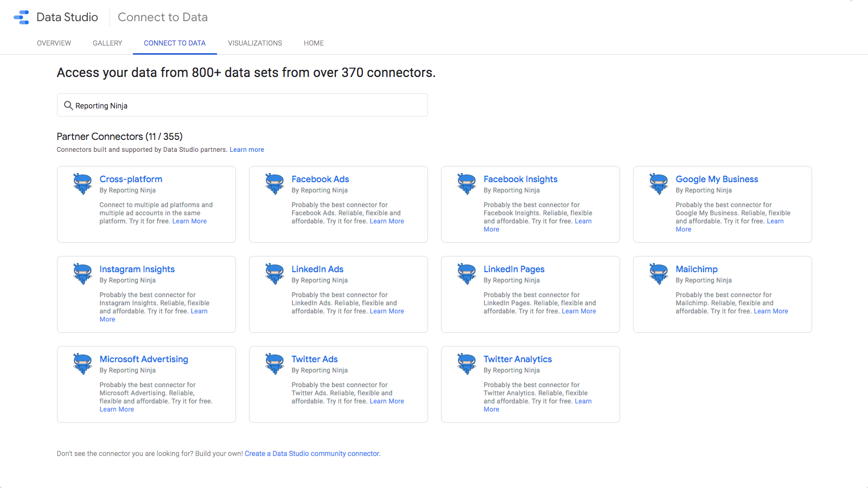Click the Mailchimp connector ninja icon
Screen dimensions: 868x488
click(659, 274)
